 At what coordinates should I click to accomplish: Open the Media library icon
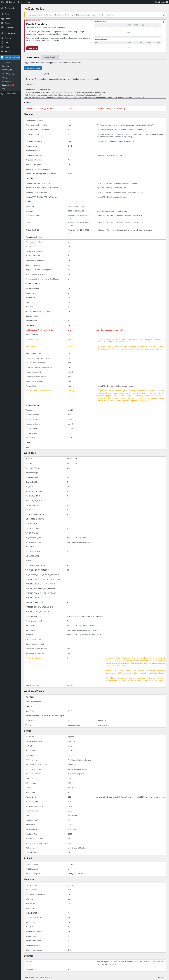(x=2, y=19)
